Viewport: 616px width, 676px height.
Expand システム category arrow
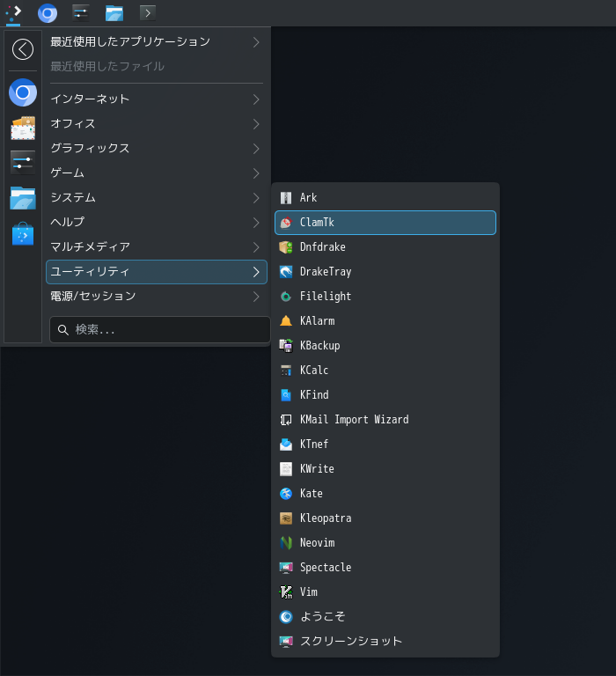(256, 198)
